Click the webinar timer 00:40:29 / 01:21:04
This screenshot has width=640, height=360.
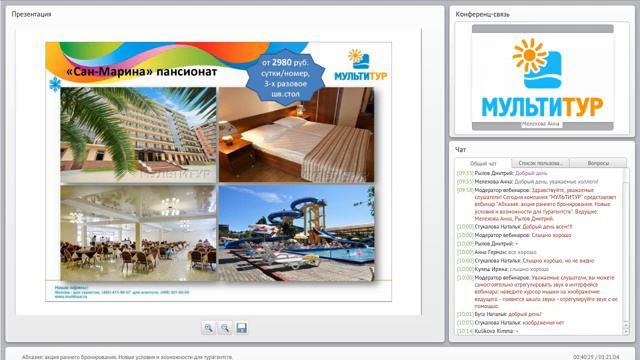(x=596, y=357)
